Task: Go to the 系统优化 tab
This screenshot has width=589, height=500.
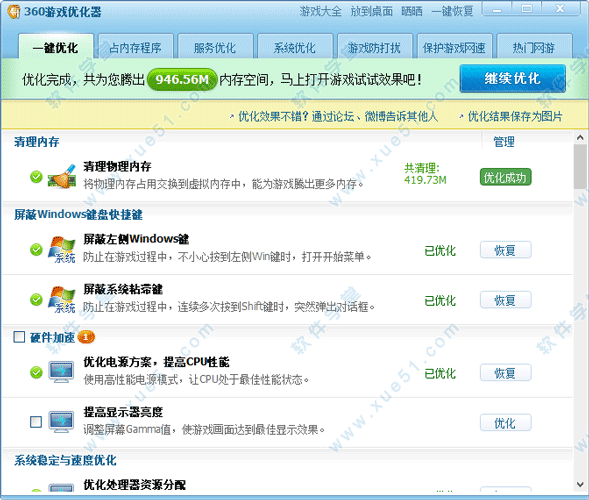Action: pyautogui.click(x=295, y=47)
